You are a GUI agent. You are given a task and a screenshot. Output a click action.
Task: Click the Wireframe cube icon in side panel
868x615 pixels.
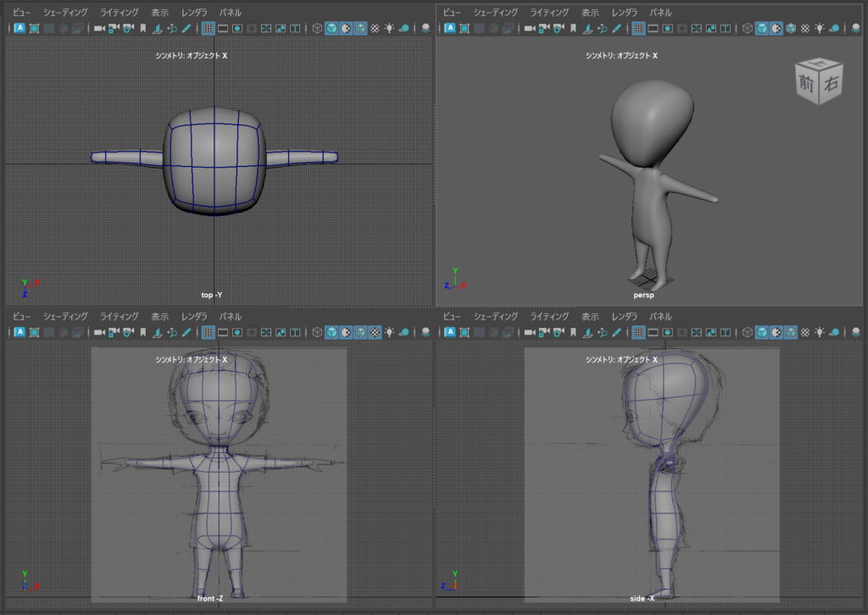(x=747, y=332)
